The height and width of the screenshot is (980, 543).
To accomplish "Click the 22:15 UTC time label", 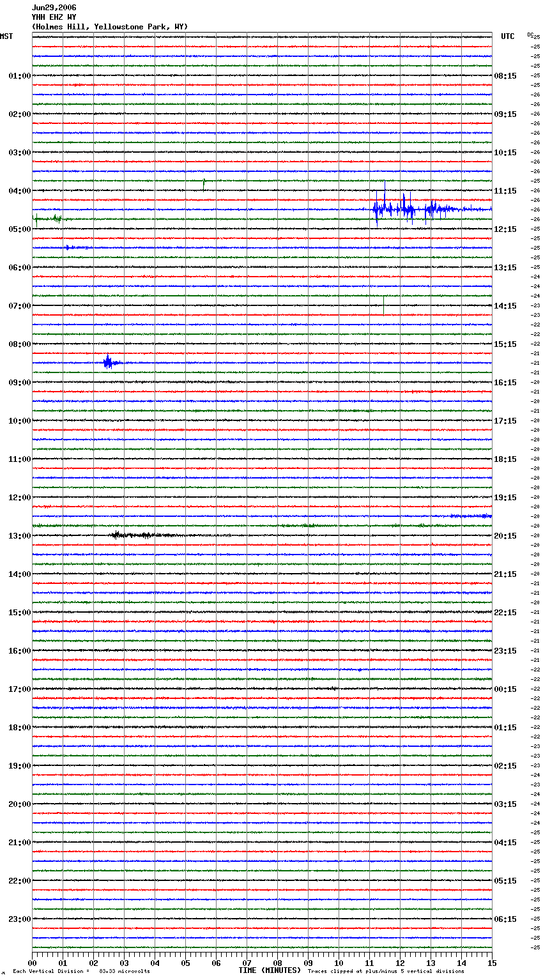I will tap(505, 613).
